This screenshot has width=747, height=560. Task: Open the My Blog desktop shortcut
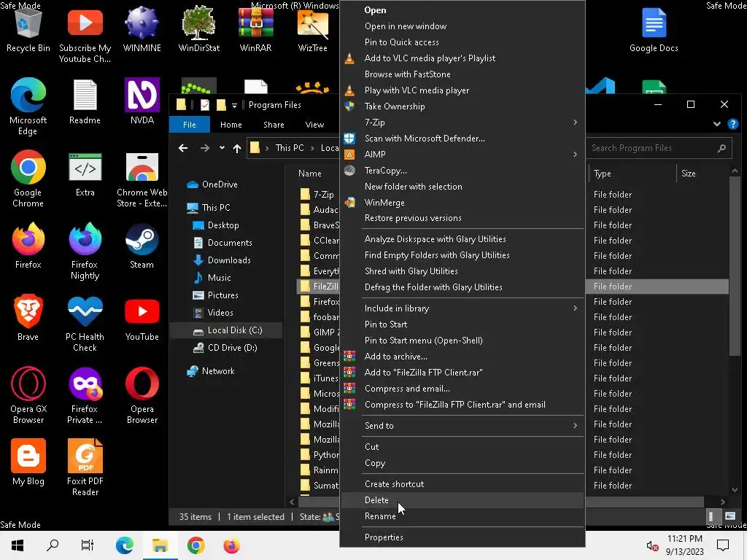pyautogui.click(x=28, y=462)
